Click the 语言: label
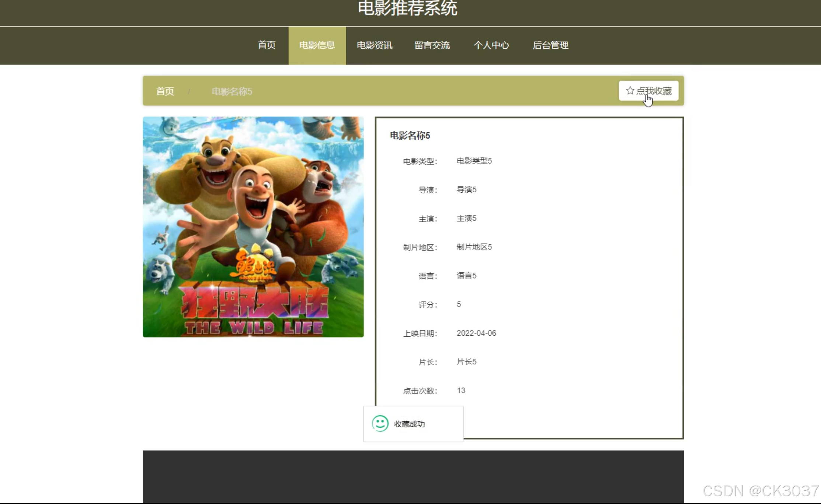 428,276
